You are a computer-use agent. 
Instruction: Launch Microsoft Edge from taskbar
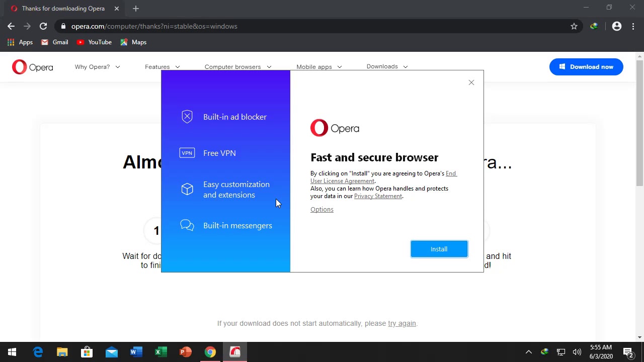tap(38, 352)
